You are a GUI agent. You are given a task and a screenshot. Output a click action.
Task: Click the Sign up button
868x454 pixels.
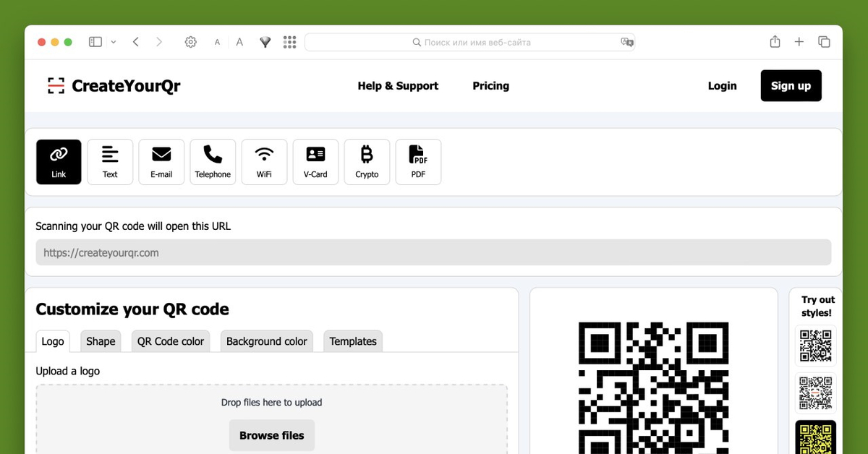[x=791, y=86]
